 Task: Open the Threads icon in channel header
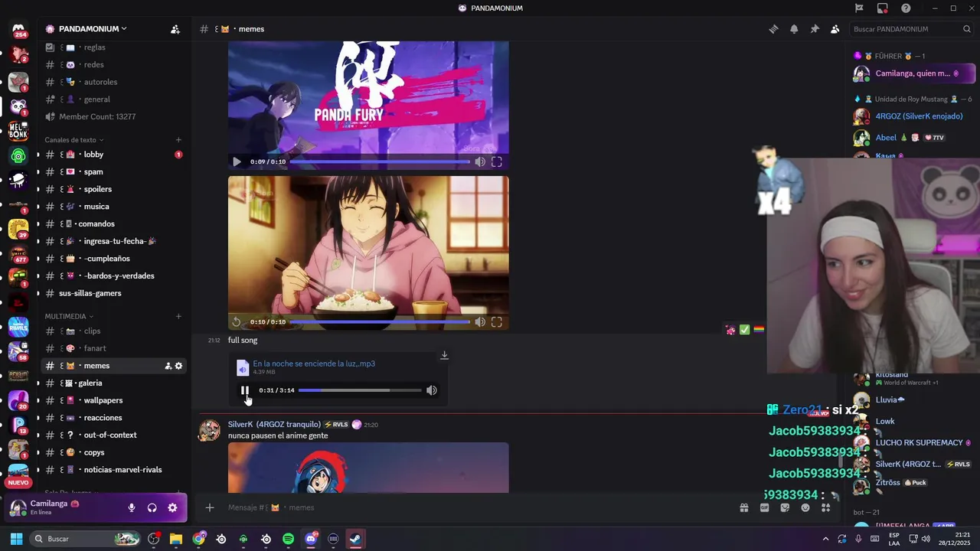point(773,29)
